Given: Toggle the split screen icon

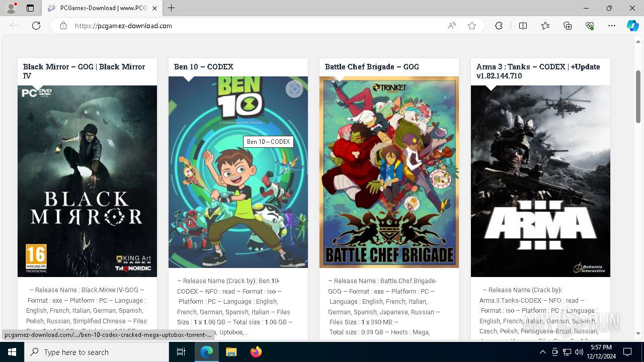Looking at the screenshot, I should tap(523, 26).
